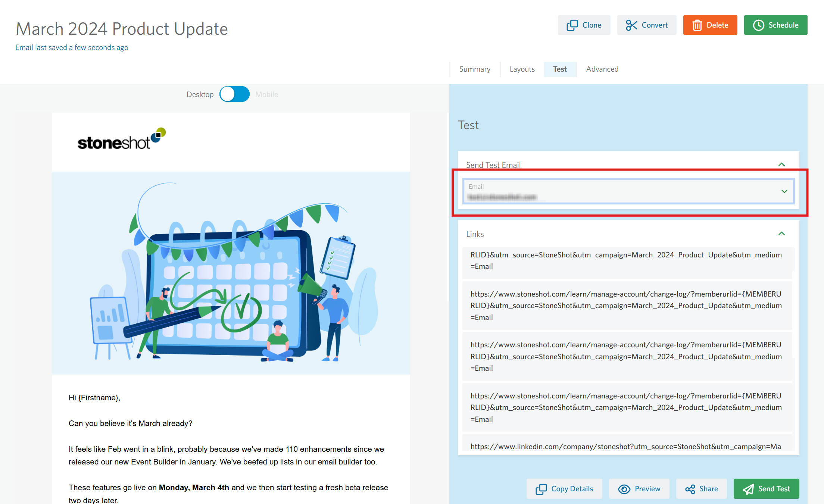Click 'Can you believe it's March already?' text
Image resolution: width=824 pixels, height=504 pixels.
131,423
